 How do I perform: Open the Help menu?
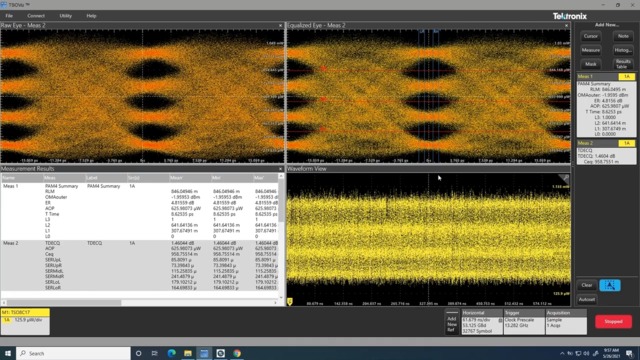point(91,16)
